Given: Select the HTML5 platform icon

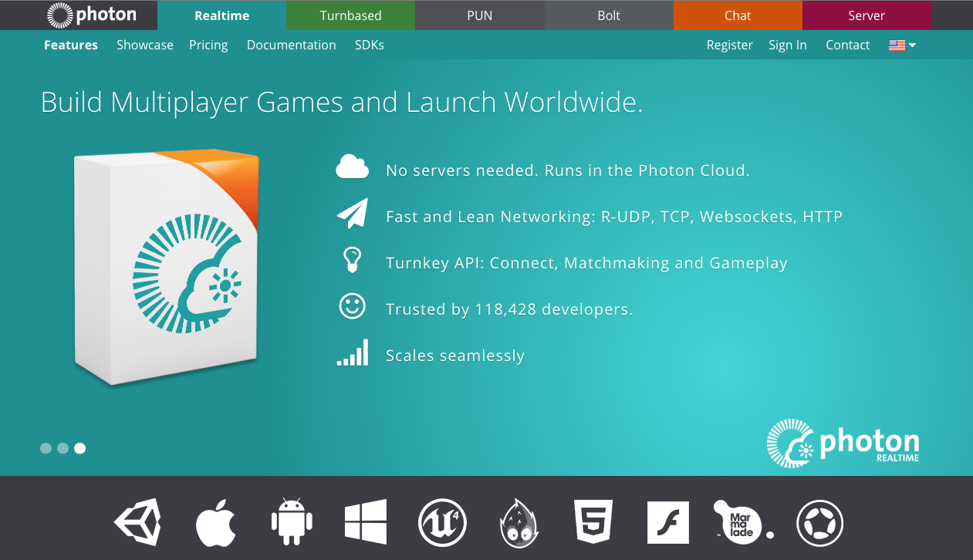Looking at the screenshot, I should point(593,522).
